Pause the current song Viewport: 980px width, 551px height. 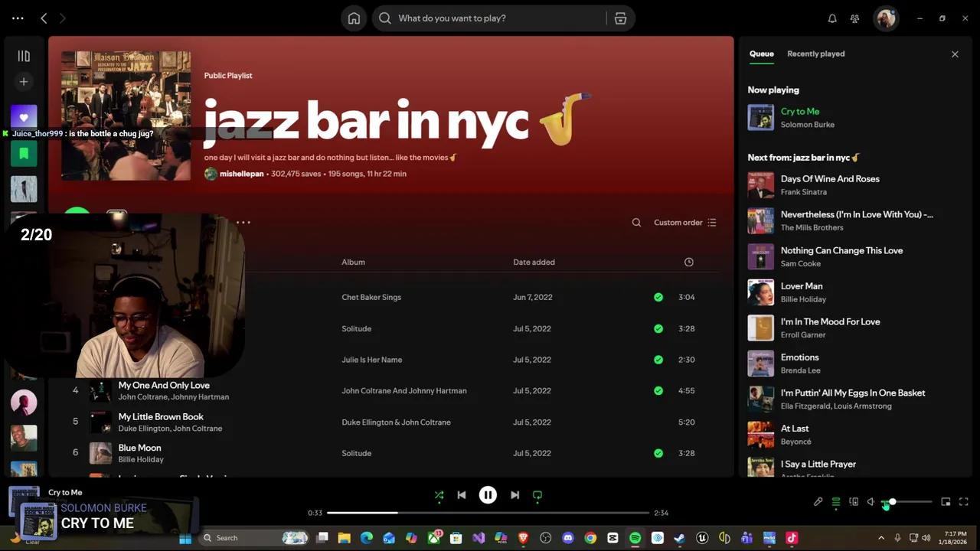point(488,495)
